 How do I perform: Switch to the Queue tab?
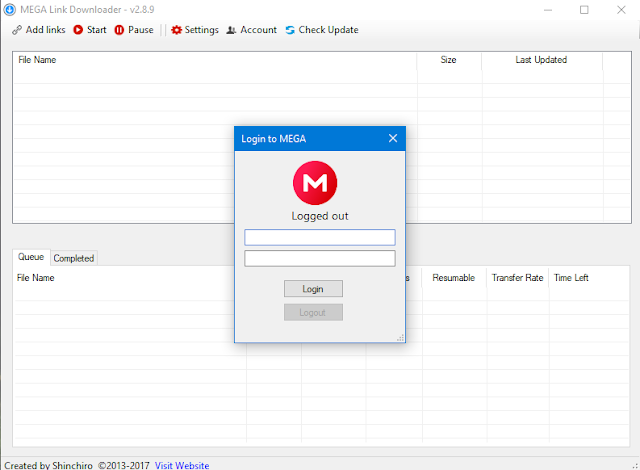click(31, 257)
